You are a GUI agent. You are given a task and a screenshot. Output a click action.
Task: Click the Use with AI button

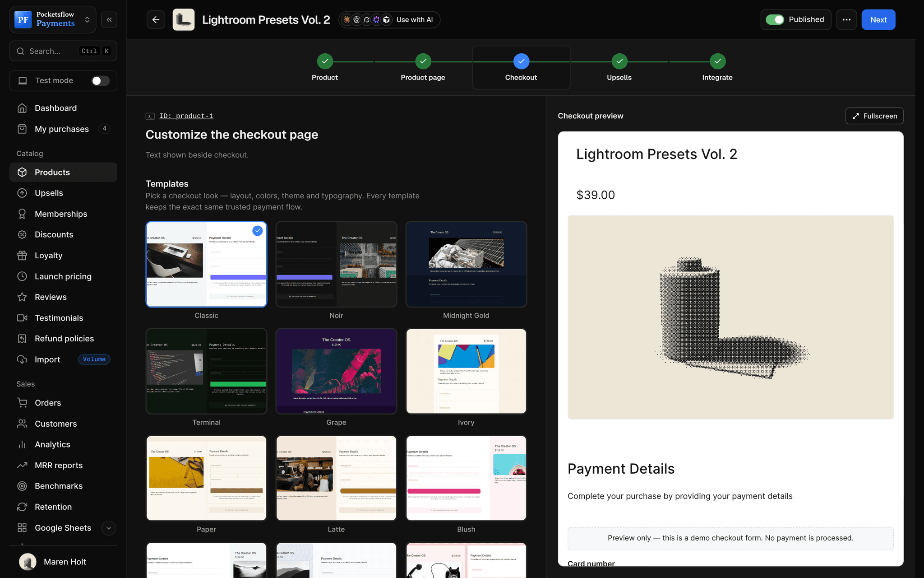(389, 19)
